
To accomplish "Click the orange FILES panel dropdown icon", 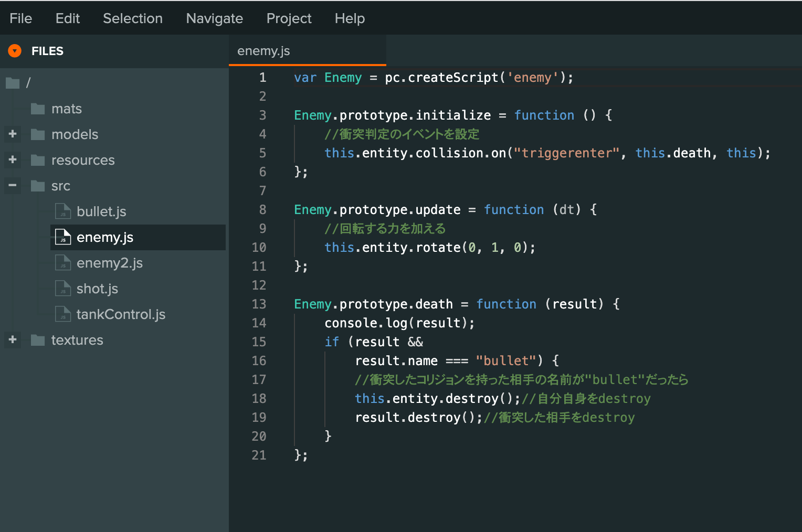I will [x=15, y=51].
